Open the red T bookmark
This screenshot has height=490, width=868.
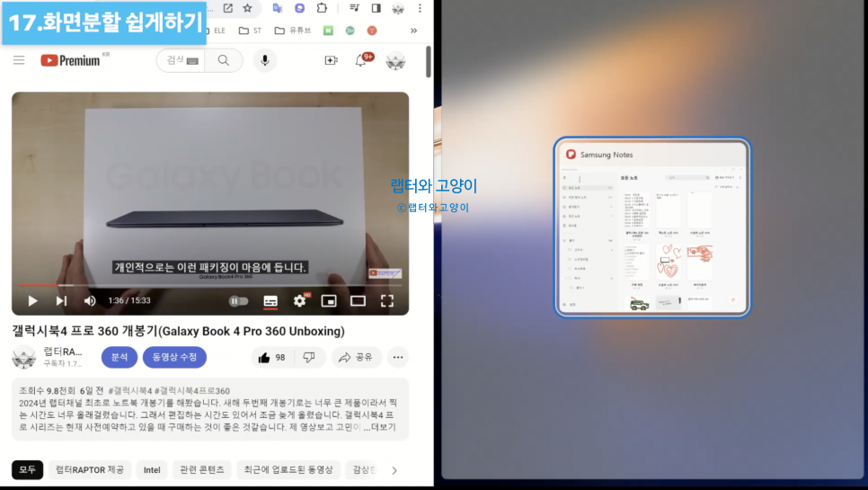click(x=372, y=31)
